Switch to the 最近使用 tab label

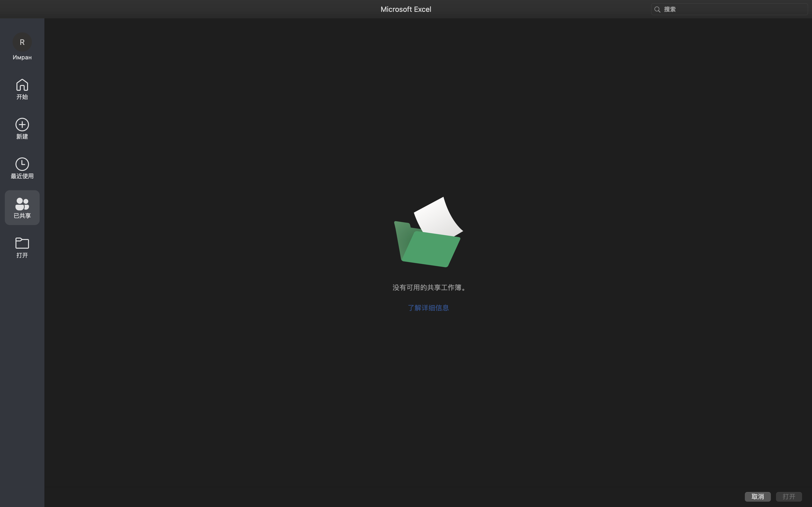[x=22, y=176]
